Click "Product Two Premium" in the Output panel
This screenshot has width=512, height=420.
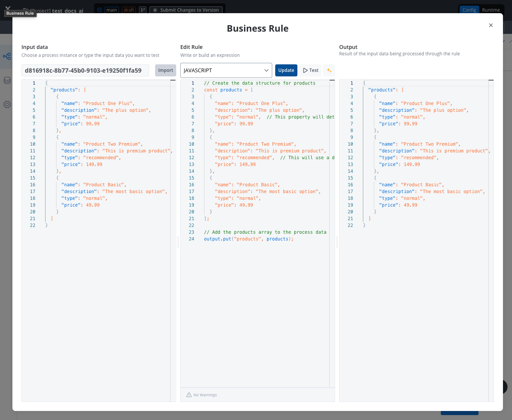click(x=430, y=144)
